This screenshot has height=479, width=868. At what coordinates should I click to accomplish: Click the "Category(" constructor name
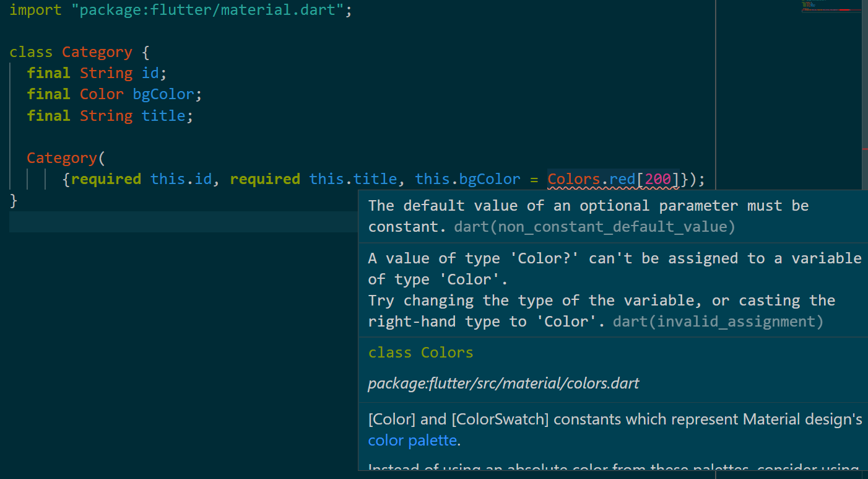tap(61, 158)
